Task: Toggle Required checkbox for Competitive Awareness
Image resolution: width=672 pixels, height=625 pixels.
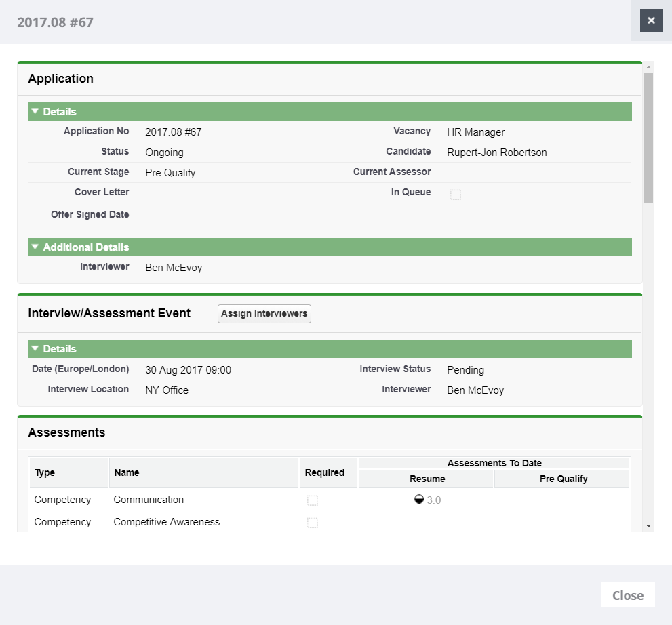Action: 313,523
